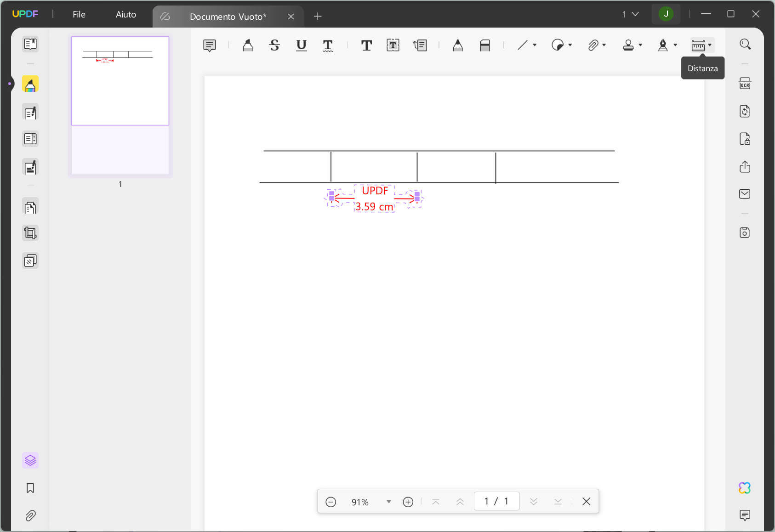
Task: Zoom in with the plus button
Action: pos(408,502)
